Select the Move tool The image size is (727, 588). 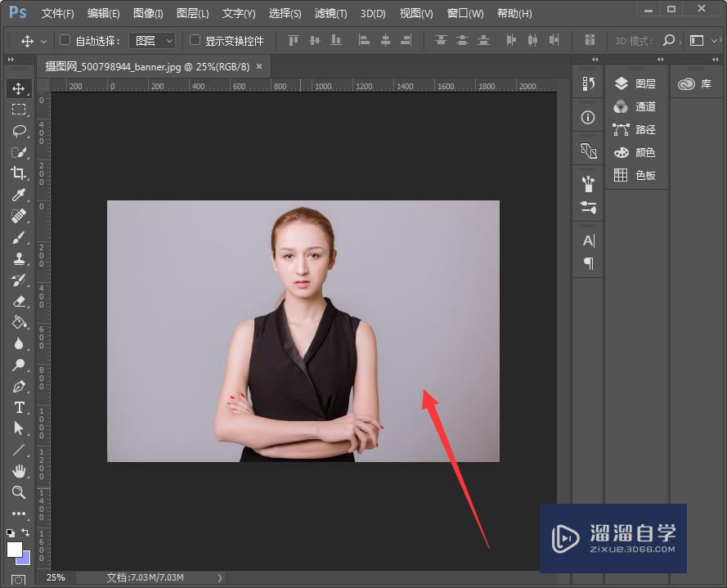click(19, 88)
